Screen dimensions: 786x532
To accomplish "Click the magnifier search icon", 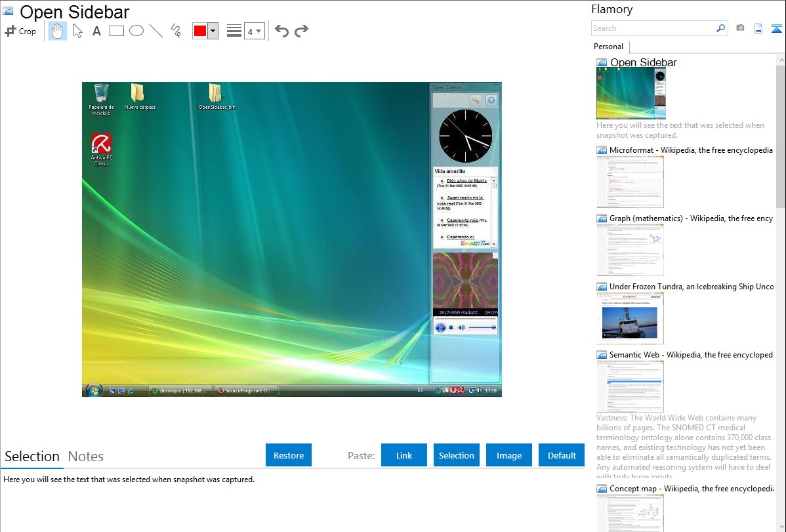I will click(721, 28).
